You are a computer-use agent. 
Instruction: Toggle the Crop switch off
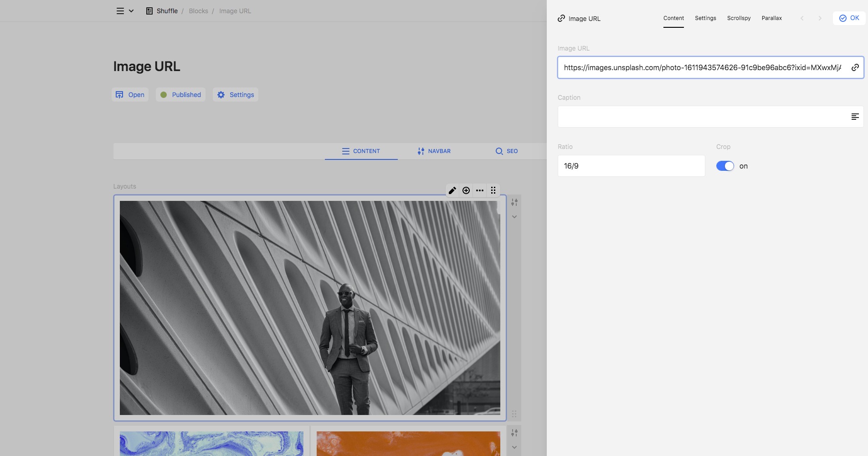(725, 166)
